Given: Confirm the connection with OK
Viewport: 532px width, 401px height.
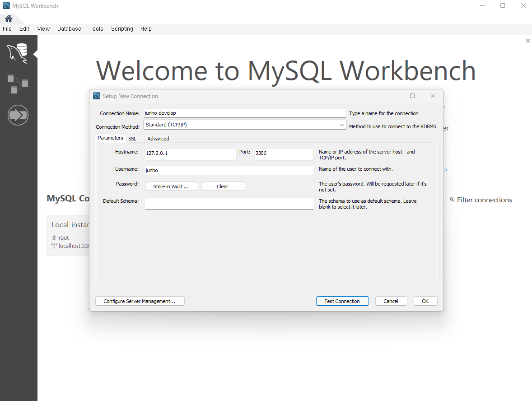Looking at the screenshot, I should [x=425, y=301].
